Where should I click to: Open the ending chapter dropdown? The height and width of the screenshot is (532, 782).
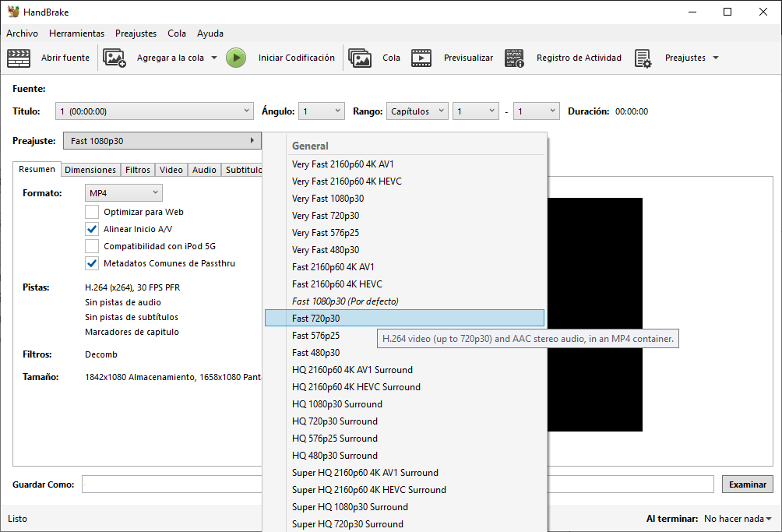[537, 111]
